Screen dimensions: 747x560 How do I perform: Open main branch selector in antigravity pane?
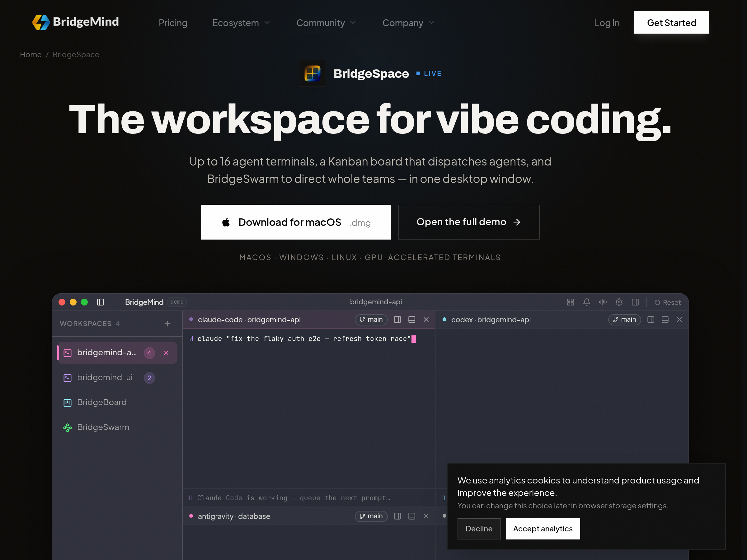[371, 516]
